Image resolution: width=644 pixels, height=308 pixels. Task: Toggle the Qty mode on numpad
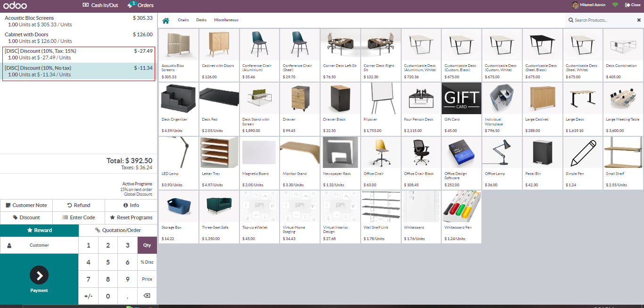pos(147,245)
